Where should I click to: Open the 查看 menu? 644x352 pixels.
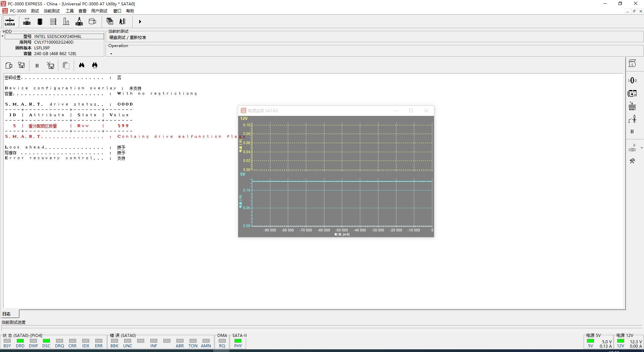pos(83,11)
